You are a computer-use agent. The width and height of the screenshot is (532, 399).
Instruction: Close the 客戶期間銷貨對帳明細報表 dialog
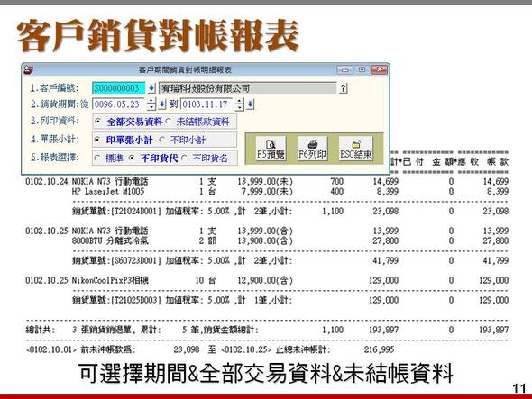[x=380, y=70]
